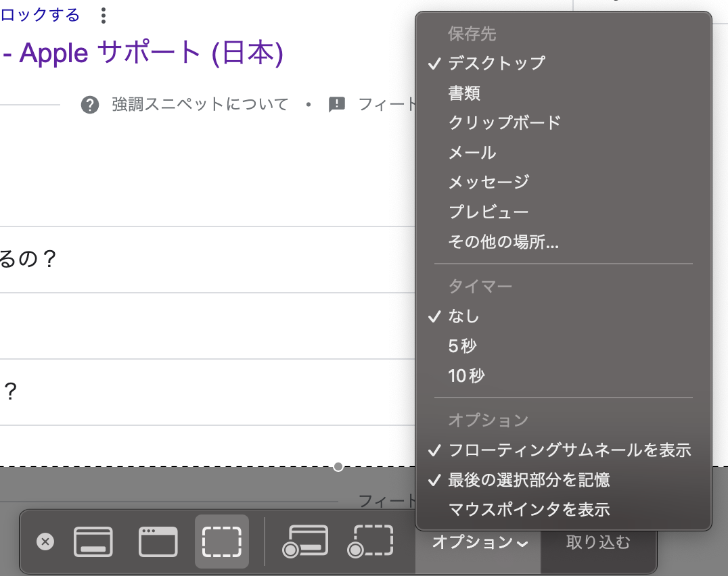This screenshot has height=576, width=728.
Task: Select the capture selected window tool
Action: point(158,540)
